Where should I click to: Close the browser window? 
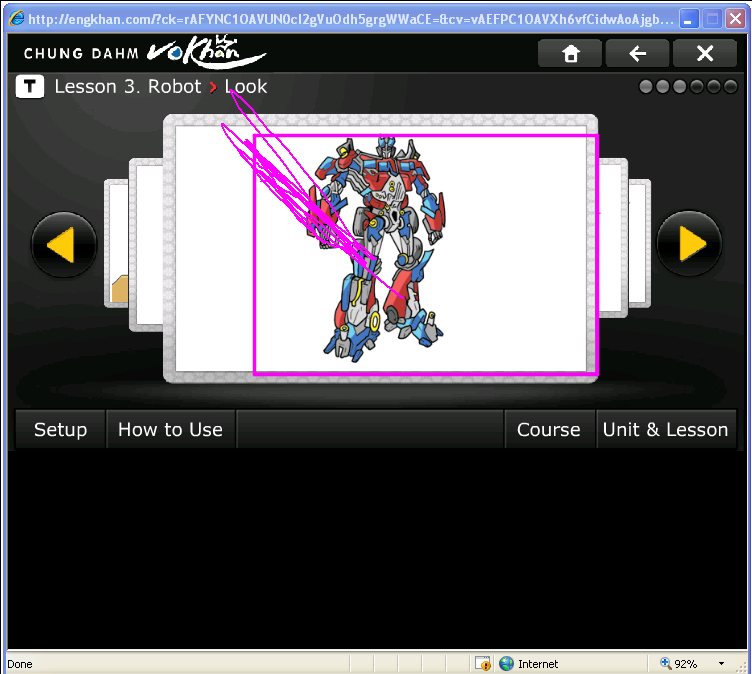point(735,19)
